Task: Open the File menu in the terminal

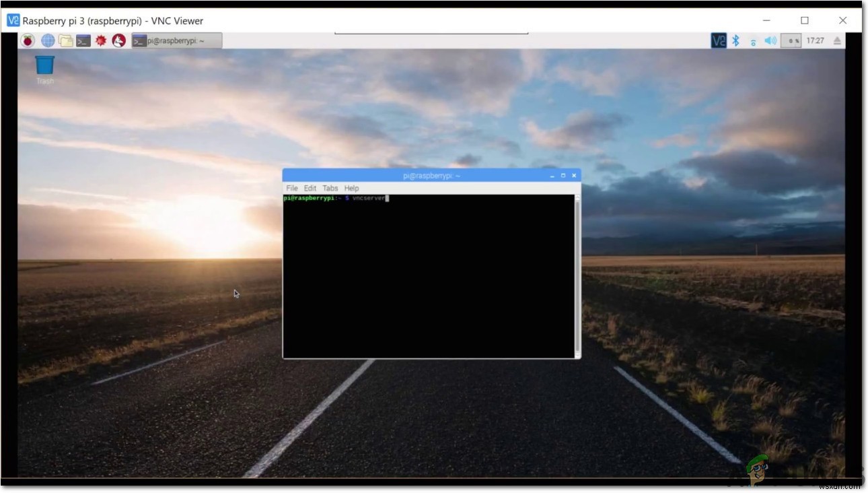Action: click(291, 188)
